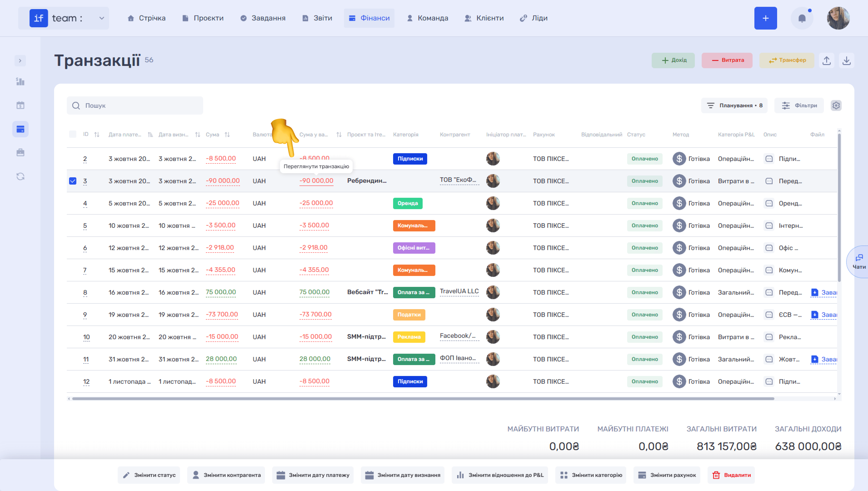Open contractor TravelUA LLC link
The image size is (868, 491).
click(459, 291)
